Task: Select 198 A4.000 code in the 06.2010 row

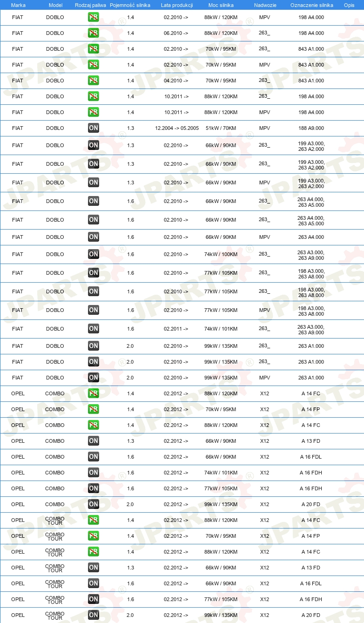Action: (x=311, y=33)
